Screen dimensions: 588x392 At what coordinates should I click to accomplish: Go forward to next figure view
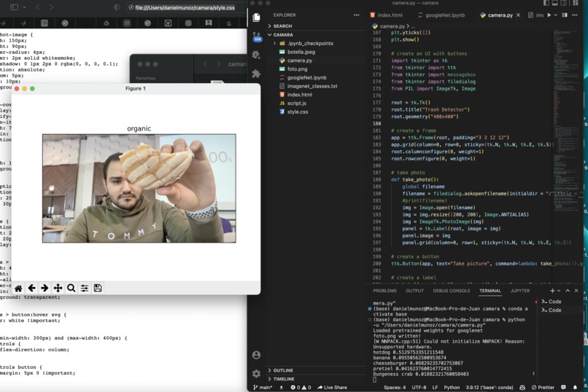click(45, 288)
